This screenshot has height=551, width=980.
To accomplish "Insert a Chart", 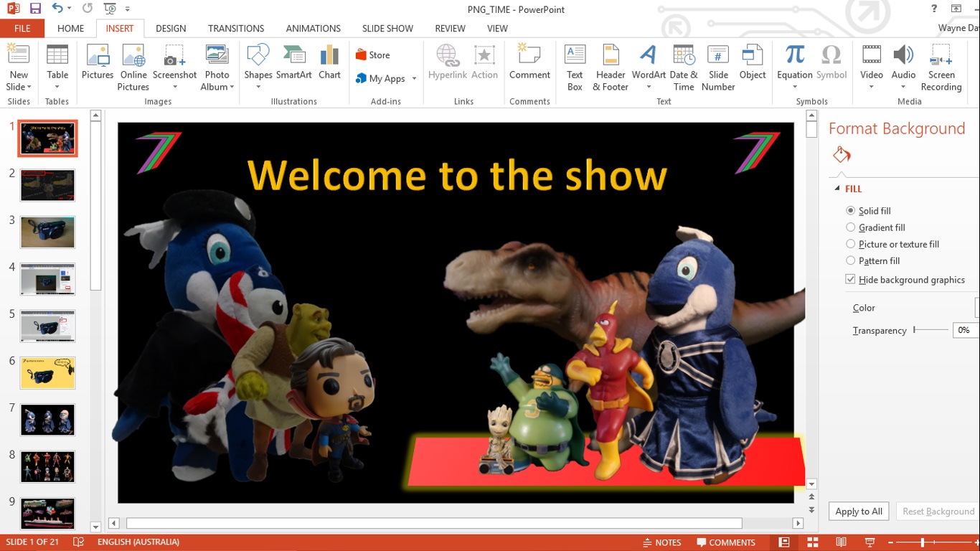I will [329, 62].
